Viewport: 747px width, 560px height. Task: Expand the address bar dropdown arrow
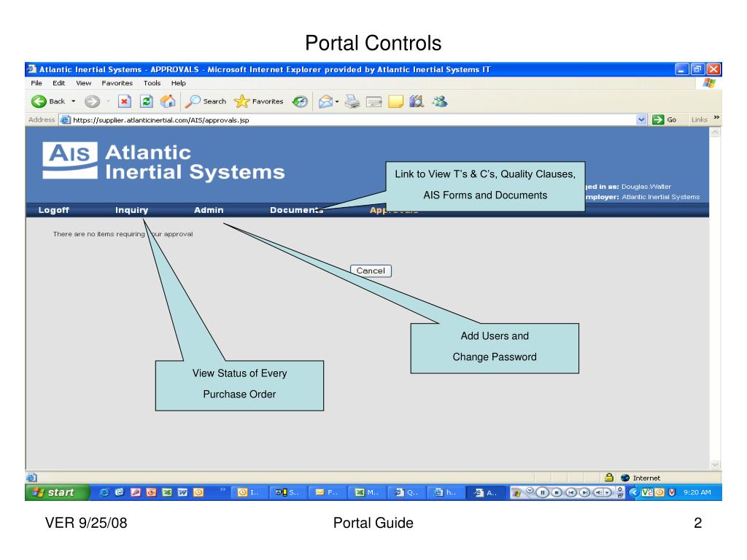pyautogui.click(x=641, y=120)
